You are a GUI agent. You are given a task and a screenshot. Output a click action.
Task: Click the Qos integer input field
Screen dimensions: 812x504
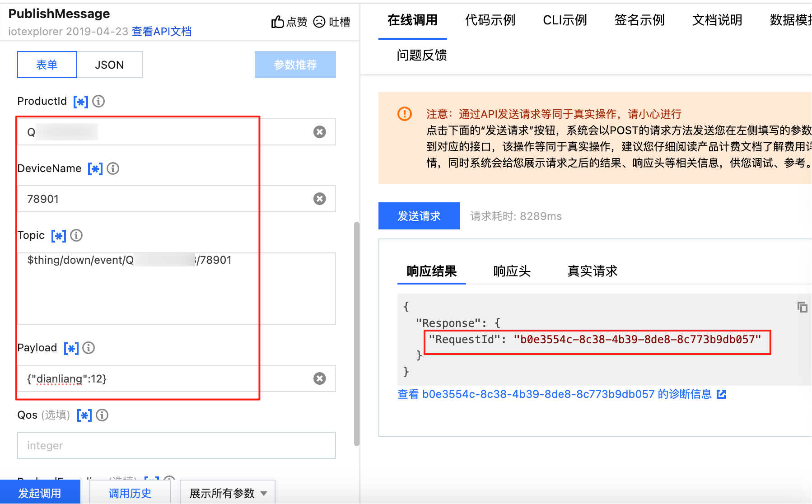[x=176, y=445]
